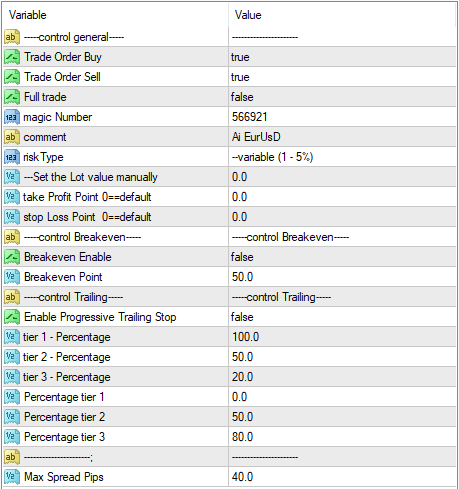459x489 pixels.
Task: Click the string icon beside control general
Action: (x=12, y=37)
